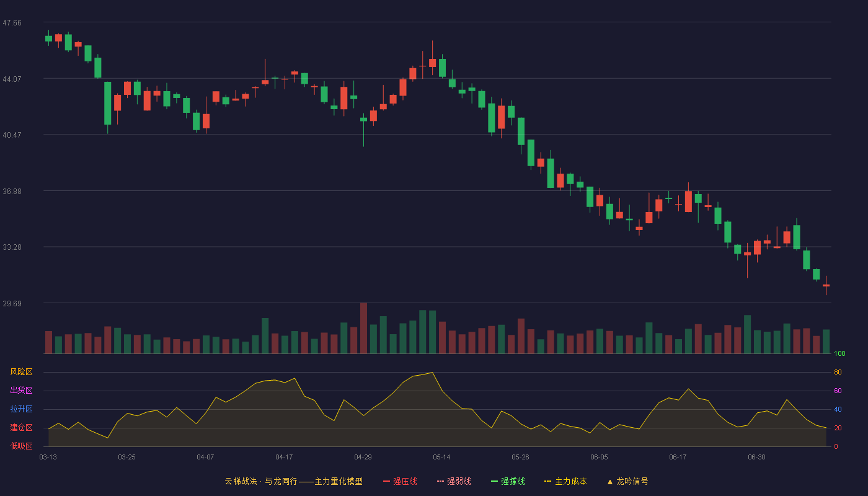Toggle the 强弱线 series label
868x496 pixels.
coord(459,481)
